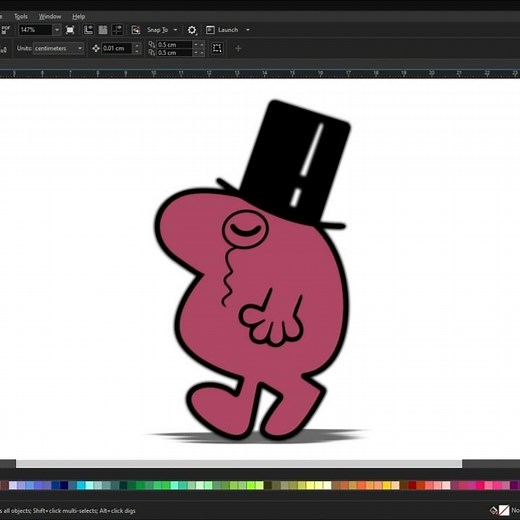Screen dimensions: 520x520
Task: Pick the dark red palette swatch
Action: pyautogui.click(x=412, y=485)
